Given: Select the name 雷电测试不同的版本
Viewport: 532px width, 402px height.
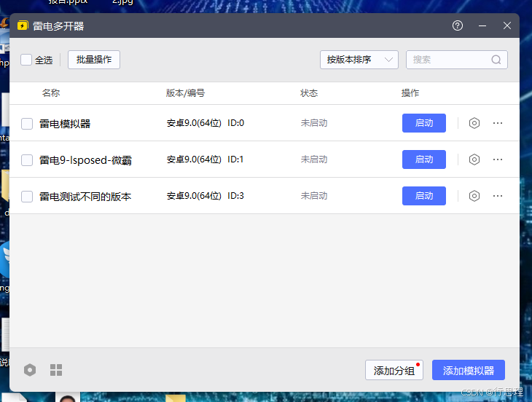Looking at the screenshot, I should coord(85,197).
